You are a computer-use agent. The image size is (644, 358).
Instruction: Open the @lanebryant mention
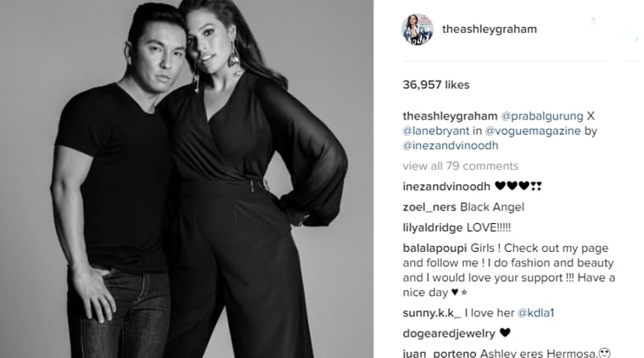(x=436, y=131)
